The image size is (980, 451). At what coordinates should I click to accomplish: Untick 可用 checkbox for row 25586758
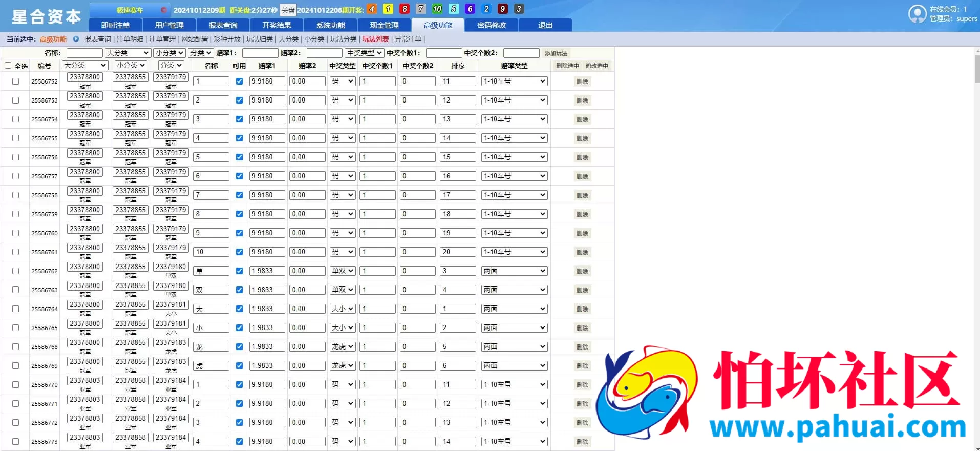click(x=239, y=195)
